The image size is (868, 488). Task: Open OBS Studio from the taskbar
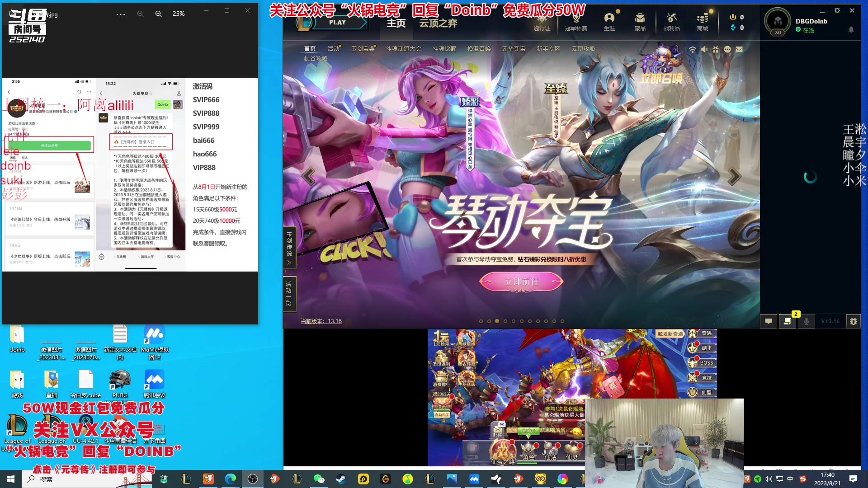[x=252, y=479]
